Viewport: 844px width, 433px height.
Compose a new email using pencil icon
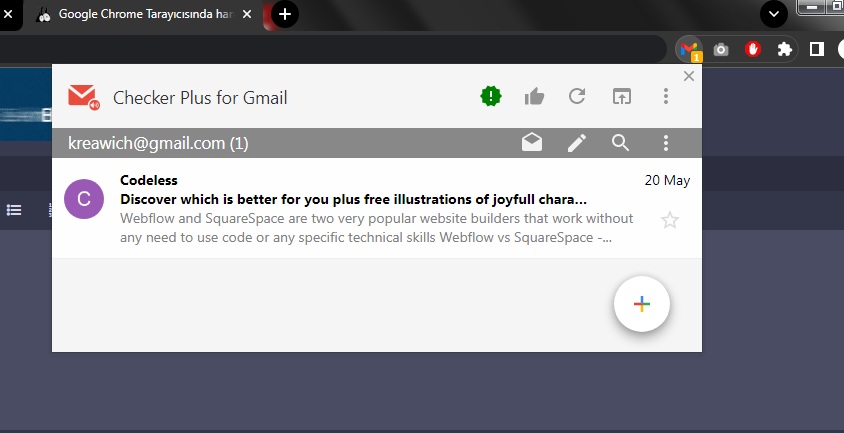point(576,143)
